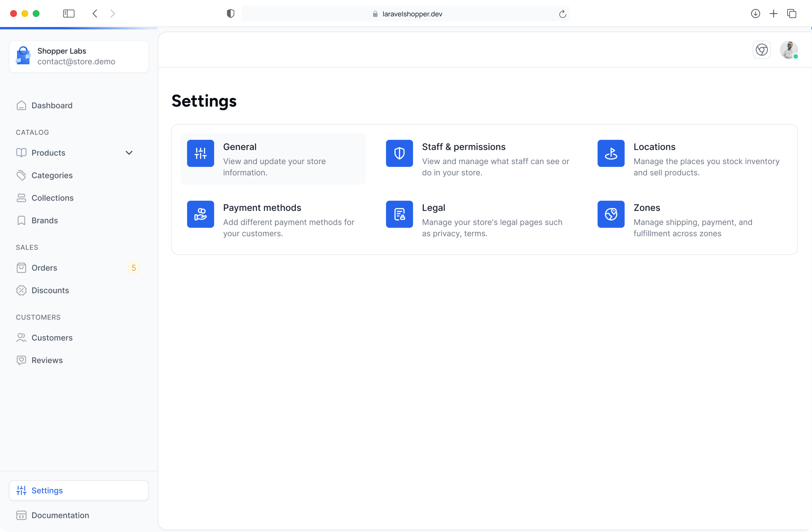Open Collections in the catalog menu

coord(52,198)
